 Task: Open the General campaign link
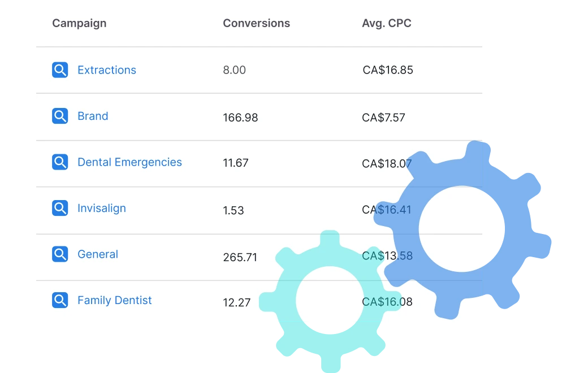98,254
